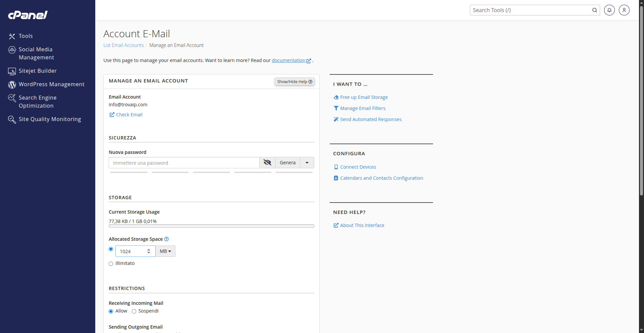Screen dimensions: 644x333
Task: Click the Social Media Management icon
Action: tap(12, 50)
